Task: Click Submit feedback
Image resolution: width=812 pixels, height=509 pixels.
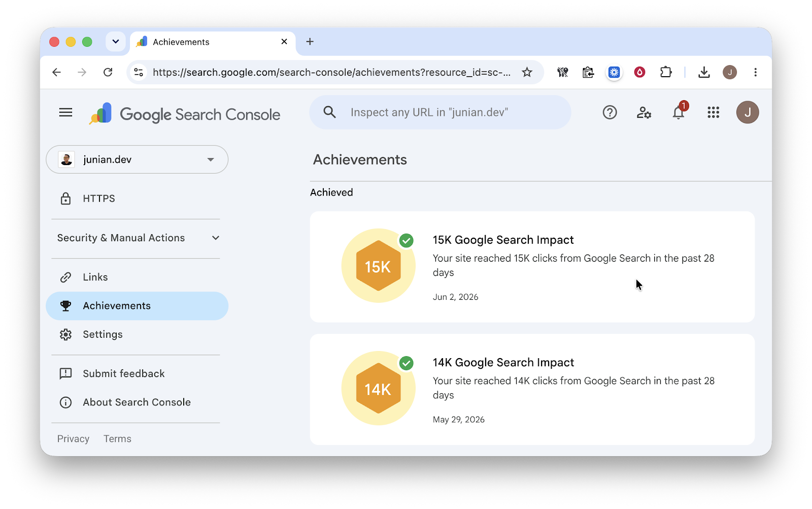Action: [137, 373]
